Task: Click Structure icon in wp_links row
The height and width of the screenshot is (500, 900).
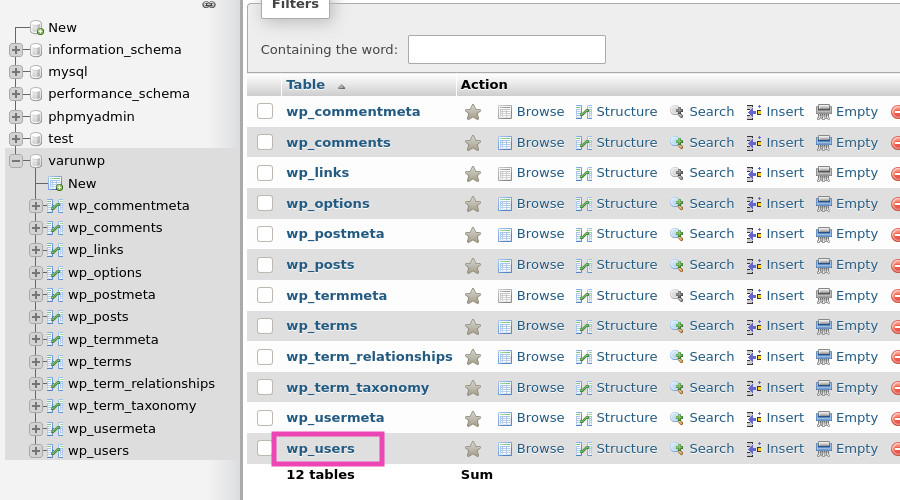Action: click(584, 173)
